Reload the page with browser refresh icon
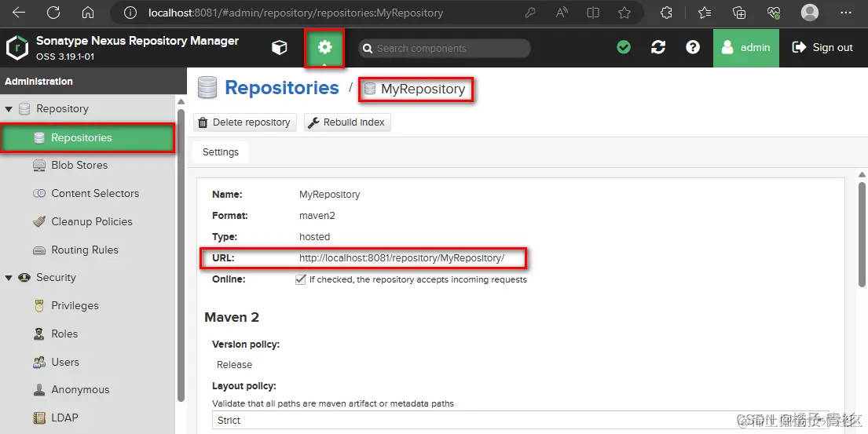The image size is (868, 434). pyautogui.click(x=53, y=13)
